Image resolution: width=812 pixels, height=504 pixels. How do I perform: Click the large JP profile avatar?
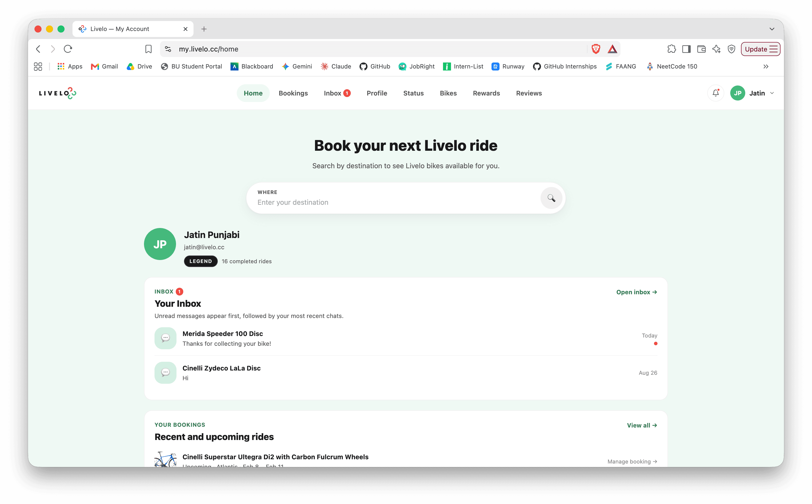click(160, 244)
